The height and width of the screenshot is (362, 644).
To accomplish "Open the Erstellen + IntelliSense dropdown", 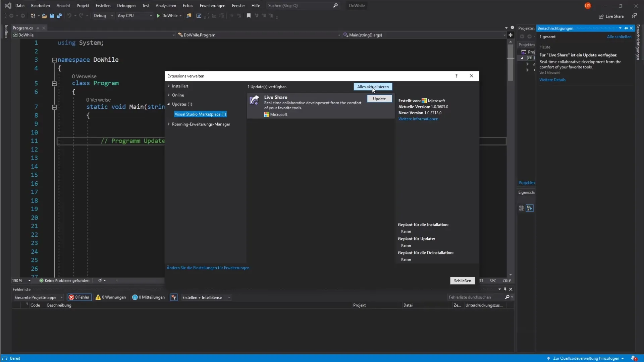I will [206, 297].
